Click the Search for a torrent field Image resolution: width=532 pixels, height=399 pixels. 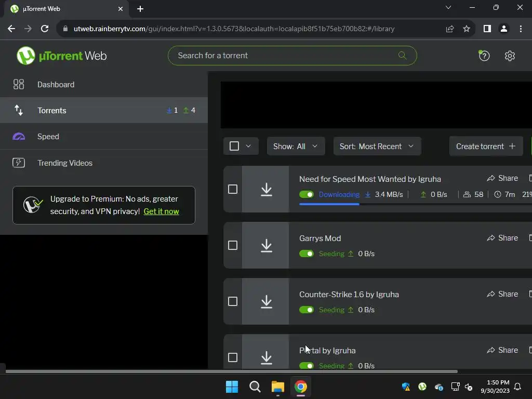(x=292, y=56)
